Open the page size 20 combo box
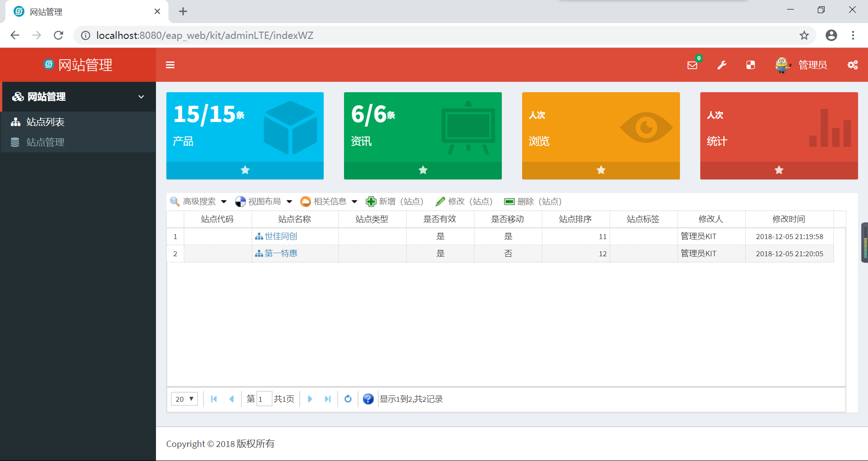The width and height of the screenshot is (868, 461). point(184,399)
